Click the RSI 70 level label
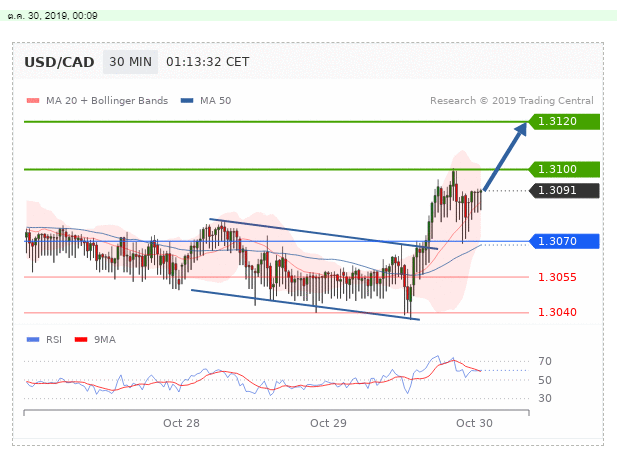The height and width of the screenshot is (455, 617). point(545,361)
